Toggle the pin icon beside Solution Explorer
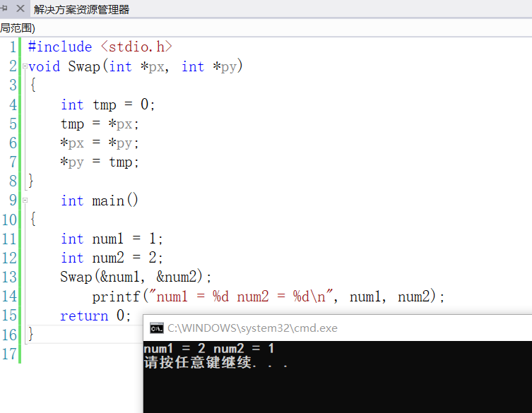Screen dimensions: 532x413 pyautogui.click(x=4, y=8)
